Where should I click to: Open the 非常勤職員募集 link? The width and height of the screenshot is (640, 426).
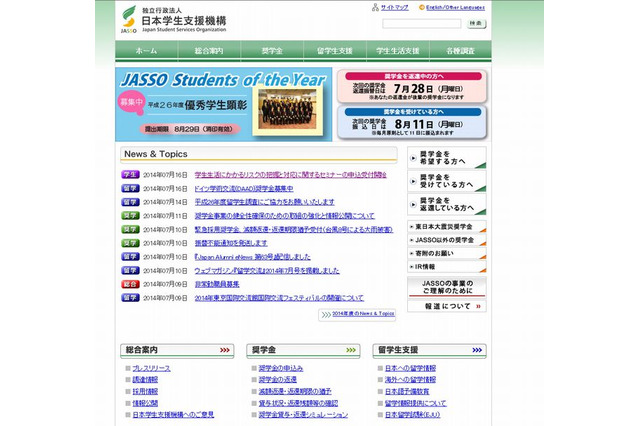217,284
